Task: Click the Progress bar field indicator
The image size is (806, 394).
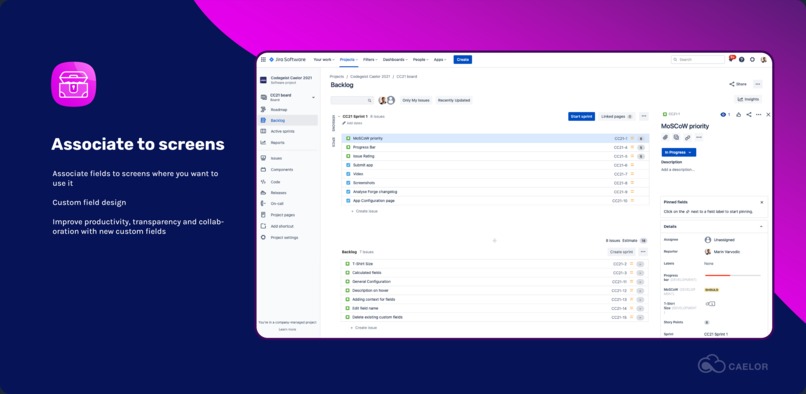Action: (x=732, y=275)
